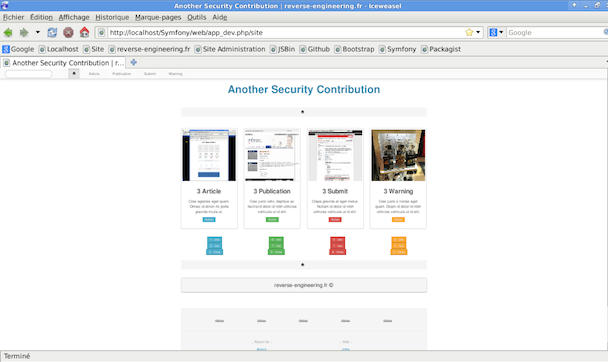The image size is (608, 362).
Task: Click the page's navbar search box
Action: point(28,74)
